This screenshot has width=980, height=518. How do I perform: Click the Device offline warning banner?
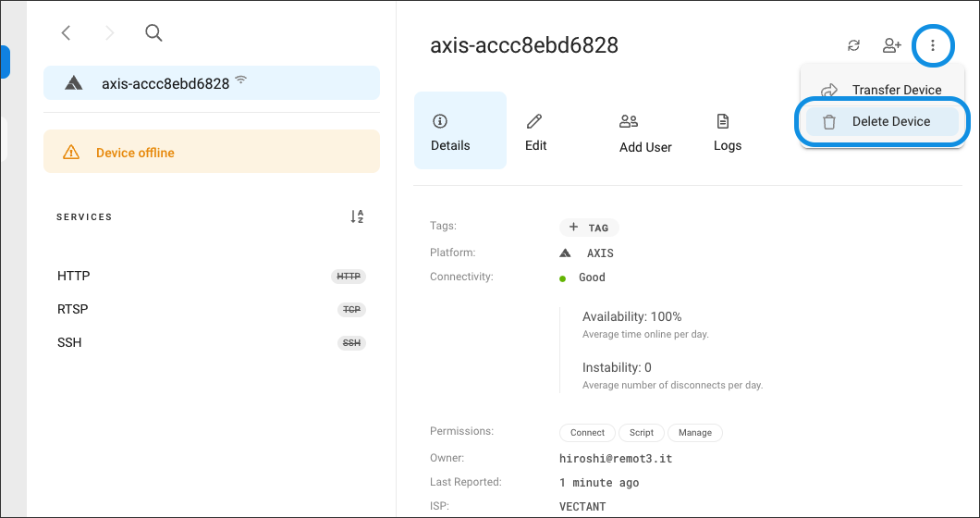tap(211, 152)
